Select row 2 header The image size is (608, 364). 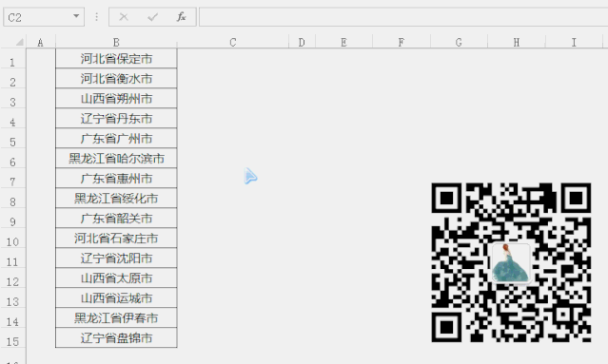click(12, 79)
